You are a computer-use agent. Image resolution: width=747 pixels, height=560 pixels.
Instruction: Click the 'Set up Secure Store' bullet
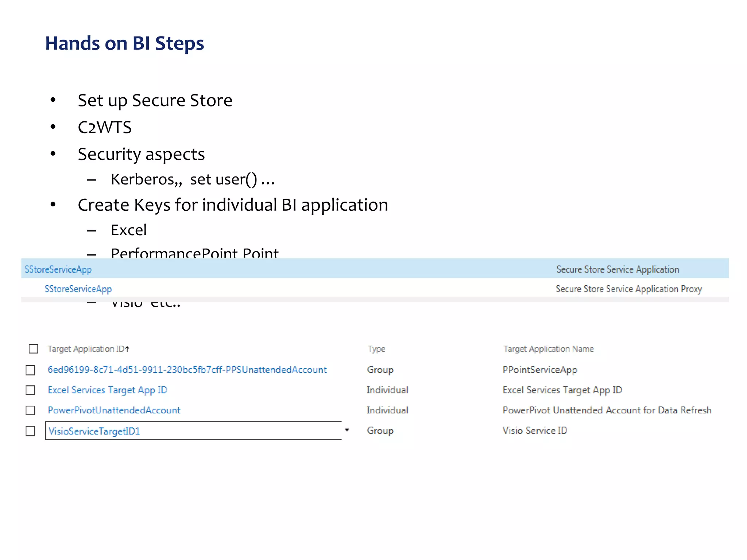point(155,101)
